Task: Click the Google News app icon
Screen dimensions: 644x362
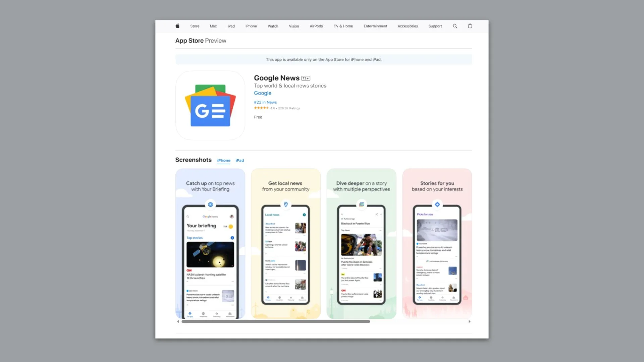Action: (210, 105)
